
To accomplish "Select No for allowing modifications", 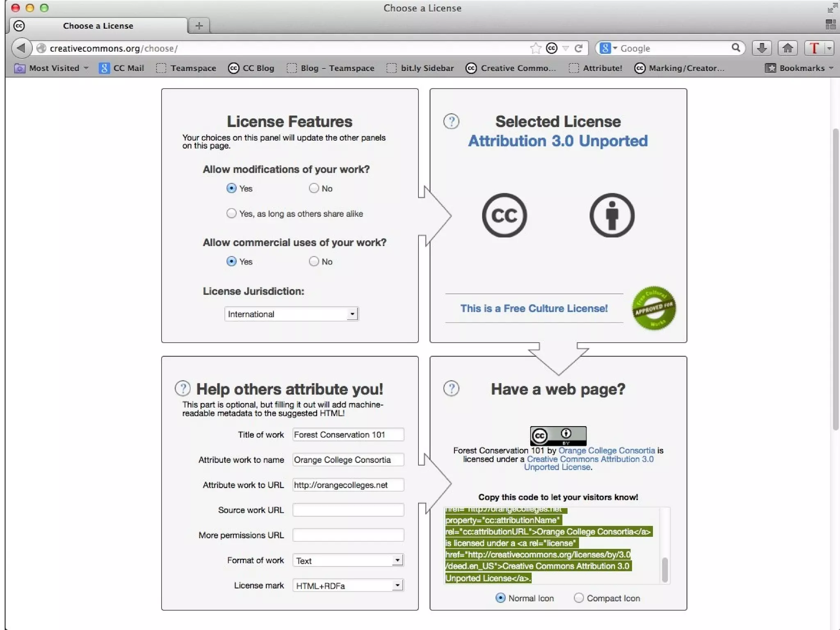I will coord(314,188).
